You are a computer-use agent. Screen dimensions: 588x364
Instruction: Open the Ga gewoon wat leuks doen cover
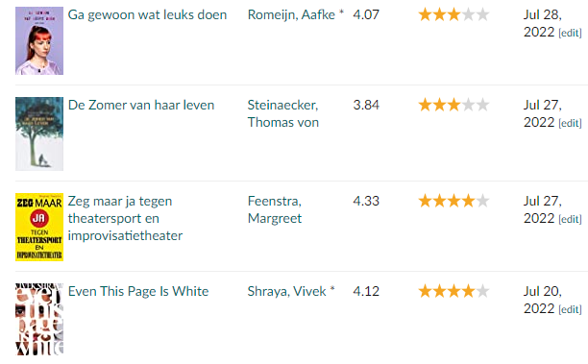(39, 40)
